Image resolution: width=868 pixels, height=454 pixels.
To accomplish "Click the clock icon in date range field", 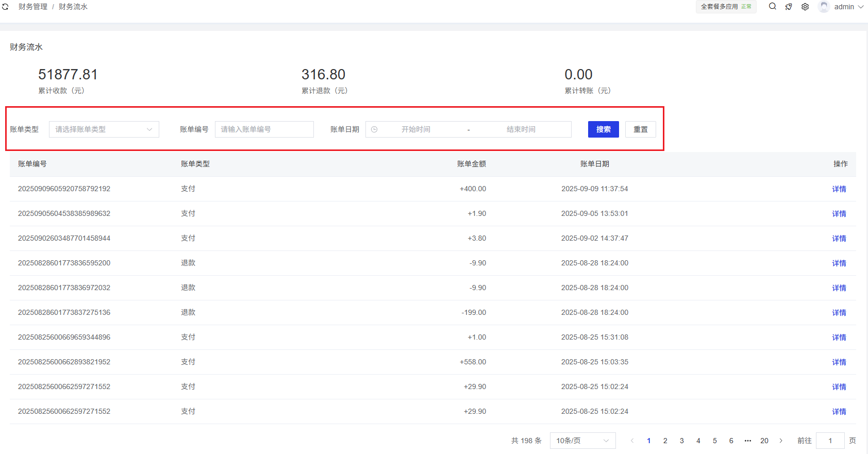I will tap(374, 129).
